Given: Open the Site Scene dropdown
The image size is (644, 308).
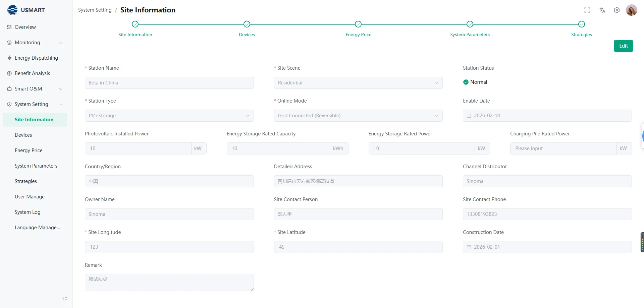Looking at the screenshot, I should pyautogui.click(x=358, y=82).
